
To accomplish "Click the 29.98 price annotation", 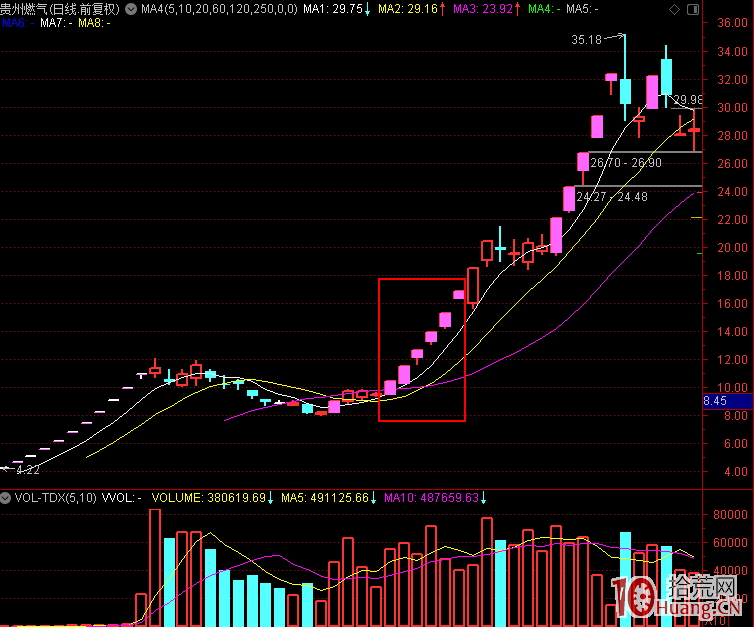I will [x=688, y=100].
